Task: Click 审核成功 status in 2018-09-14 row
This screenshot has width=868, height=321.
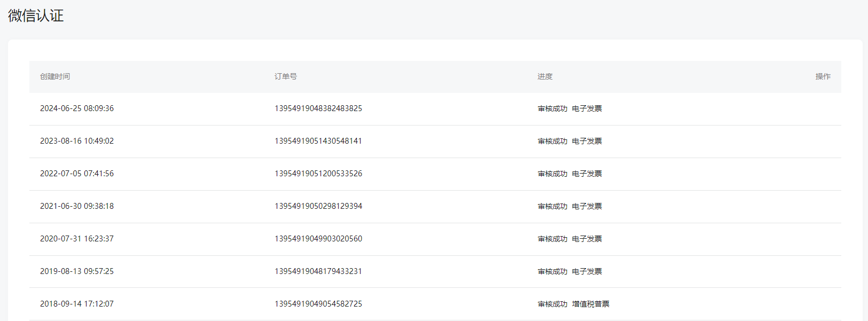Action: click(552, 304)
